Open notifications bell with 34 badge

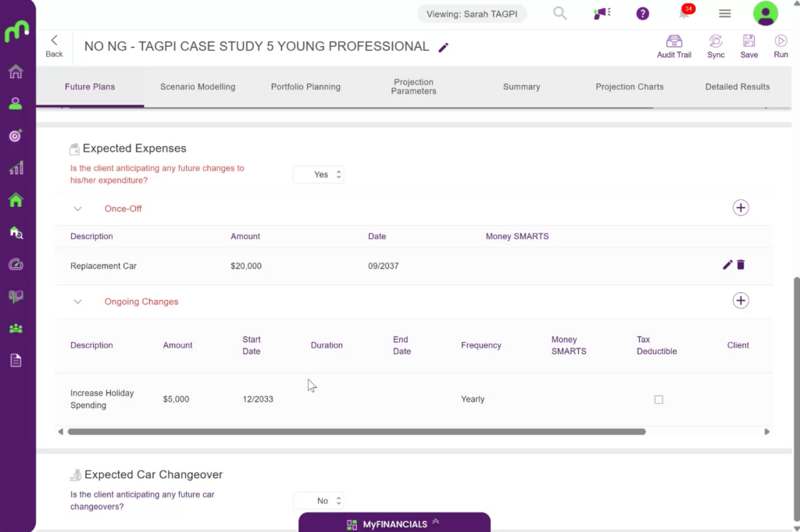click(x=684, y=12)
